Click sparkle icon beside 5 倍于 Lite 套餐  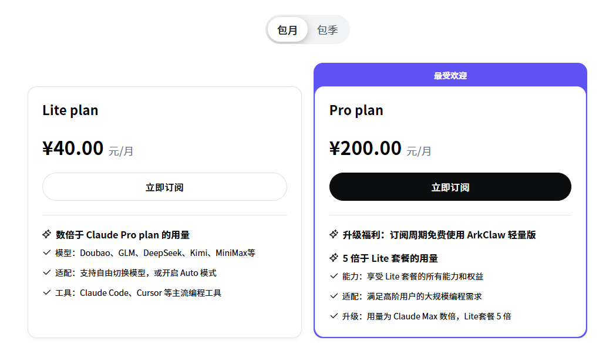pyautogui.click(x=334, y=258)
